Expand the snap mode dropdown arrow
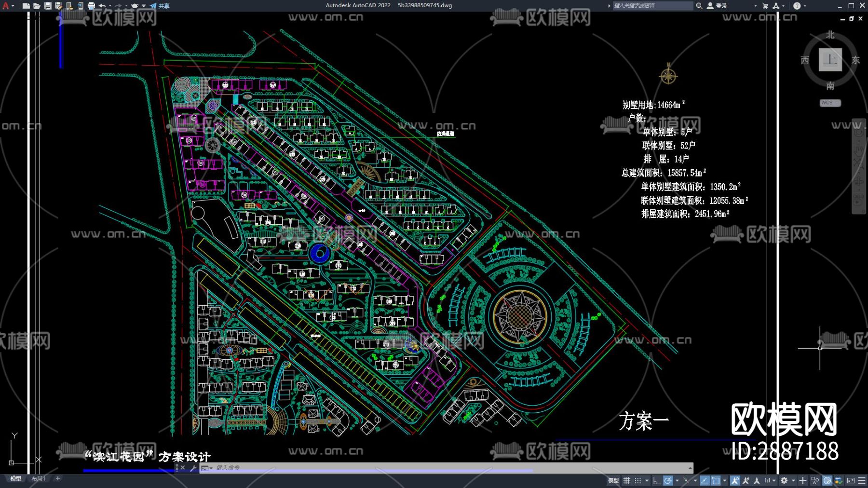This screenshot has height=488, width=868. click(x=647, y=480)
